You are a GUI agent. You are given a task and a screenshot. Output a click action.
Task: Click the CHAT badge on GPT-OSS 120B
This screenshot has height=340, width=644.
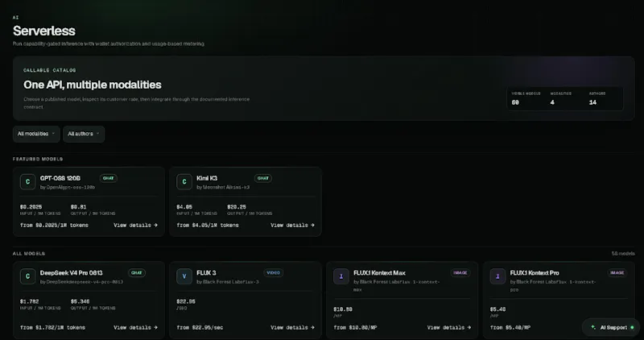coord(109,178)
